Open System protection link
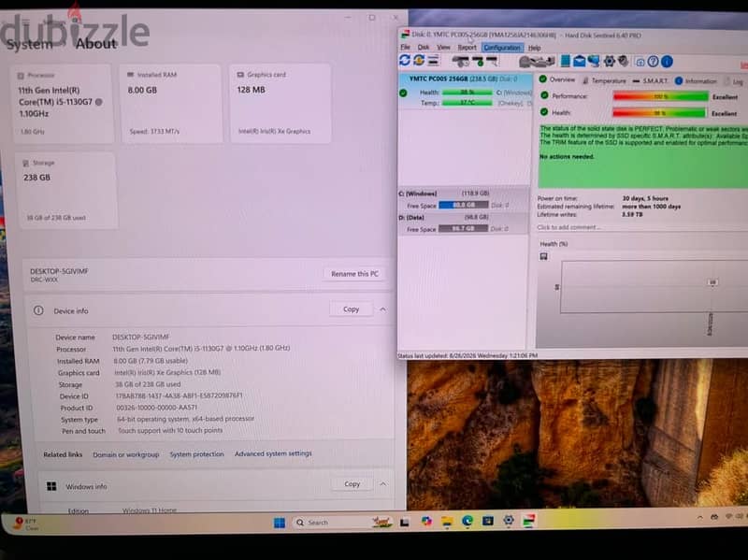The height and width of the screenshot is (560, 748). pyautogui.click(x=196, y=454)
